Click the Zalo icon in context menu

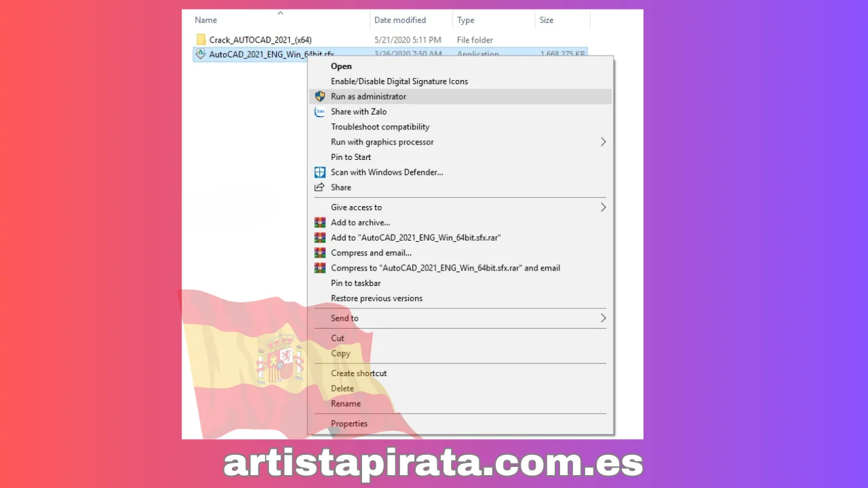[x=320, y=112]
